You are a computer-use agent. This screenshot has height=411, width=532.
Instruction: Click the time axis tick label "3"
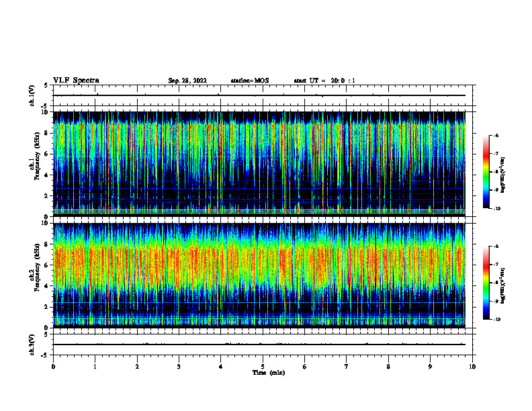(179, 367)
